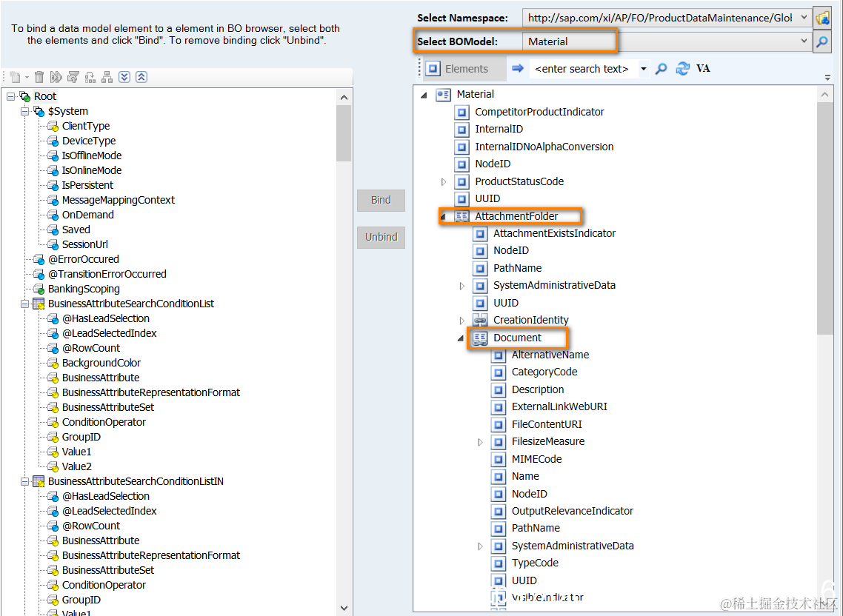Collapse the $System tree node
The height and width of the screenshot is (616, 843).
24,111
